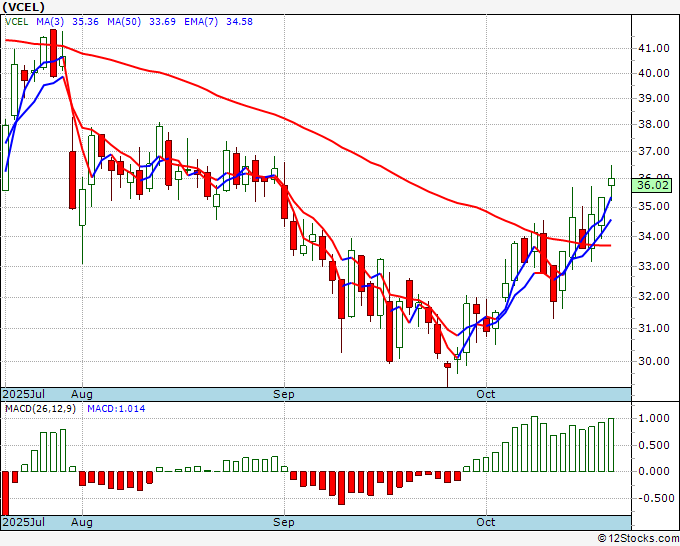Screen dimensions: 680x546
Task: Click 2025Jul on price chart axis
Action: [24, 394]
